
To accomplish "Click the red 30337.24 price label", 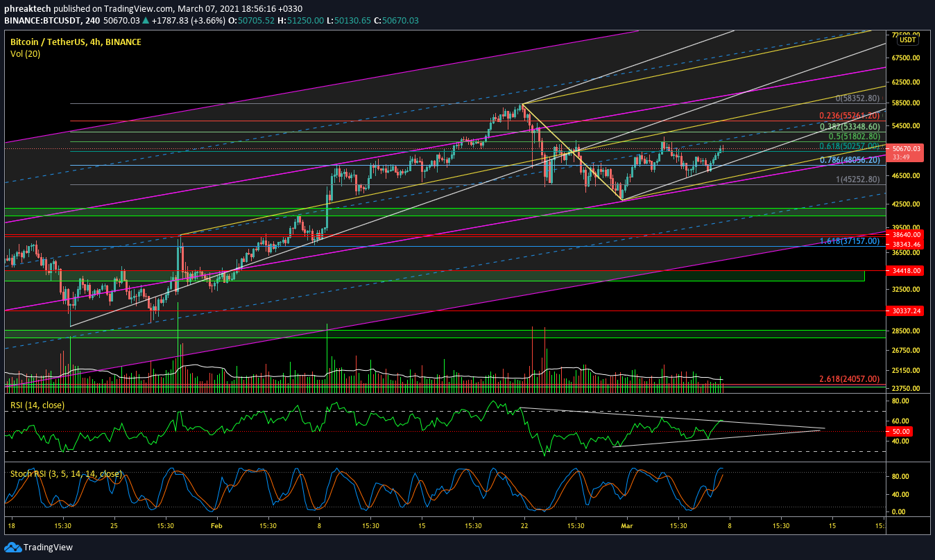I will (x=906, y=311).
